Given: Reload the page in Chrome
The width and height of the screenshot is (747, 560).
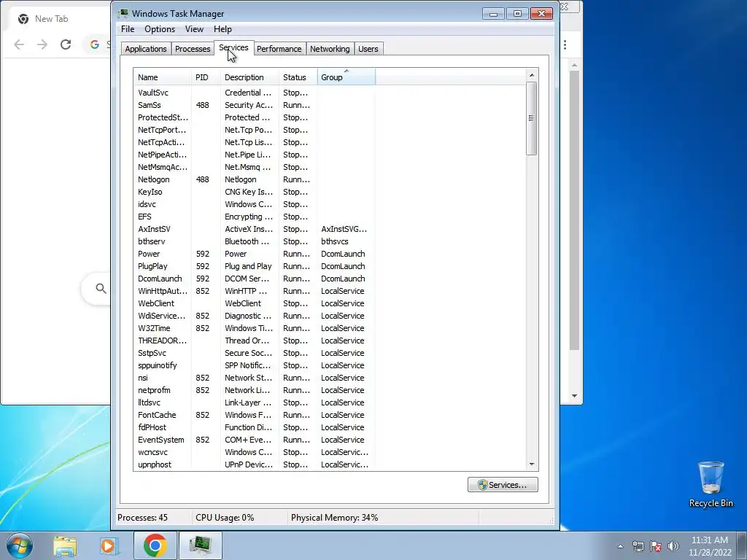Looking at the screenshot, I should [x=66, y=44].
